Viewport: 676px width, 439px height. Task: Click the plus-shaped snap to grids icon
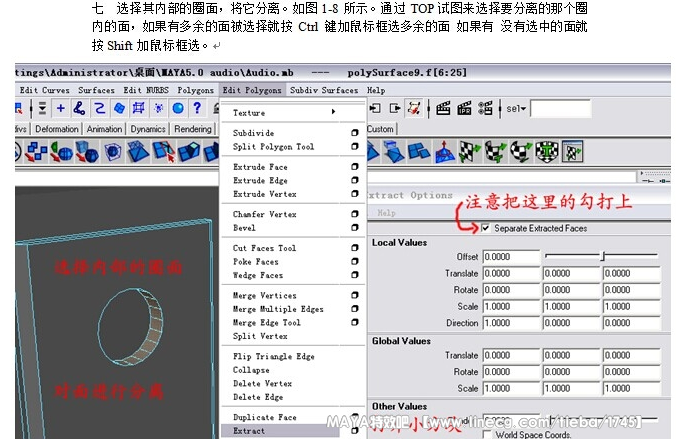tap(60, 108)
